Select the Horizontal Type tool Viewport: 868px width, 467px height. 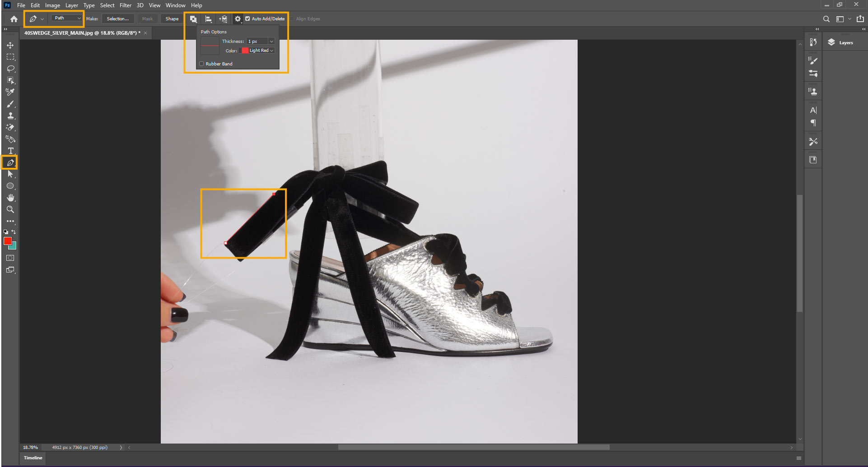[10, 151]
